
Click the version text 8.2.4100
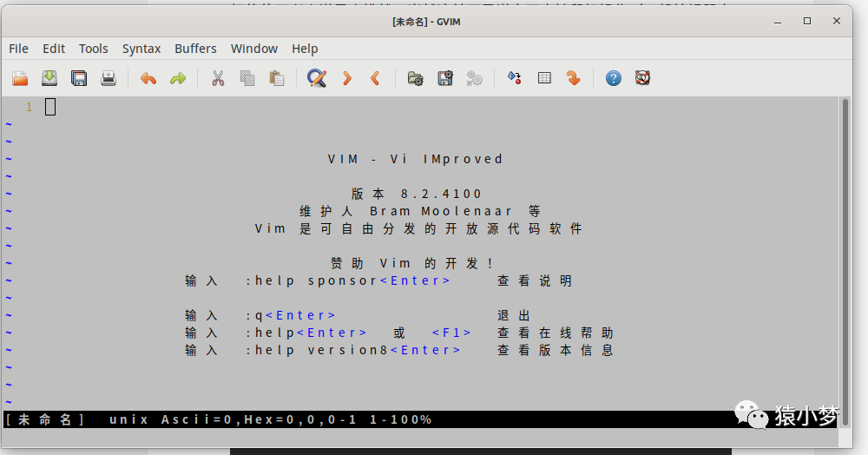click(x=441, y=194)
